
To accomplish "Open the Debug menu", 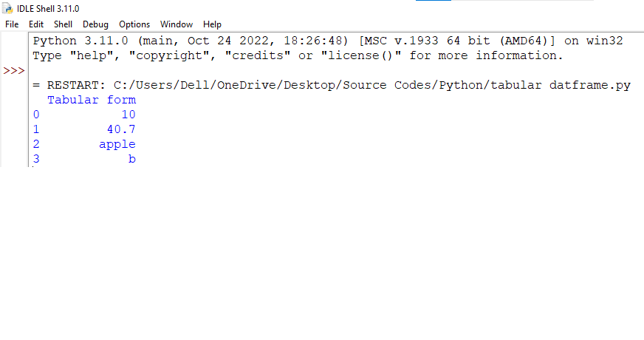I will coord(95,24).
